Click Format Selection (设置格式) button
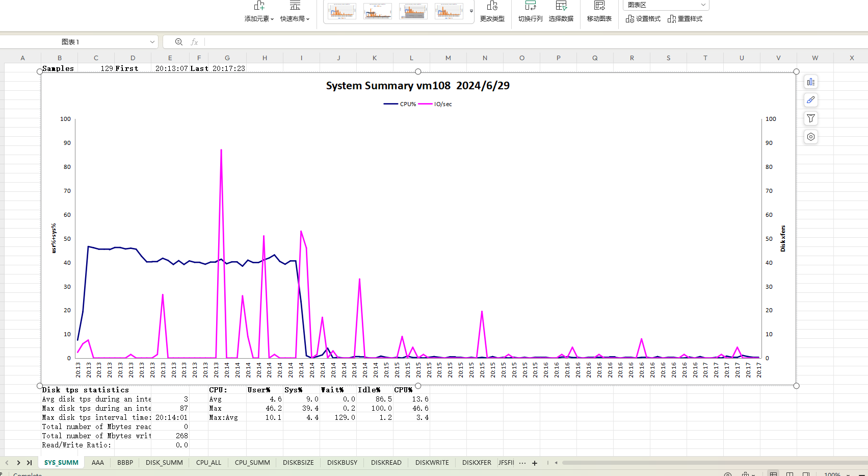868x476 pixels. (x=643, y=19)
